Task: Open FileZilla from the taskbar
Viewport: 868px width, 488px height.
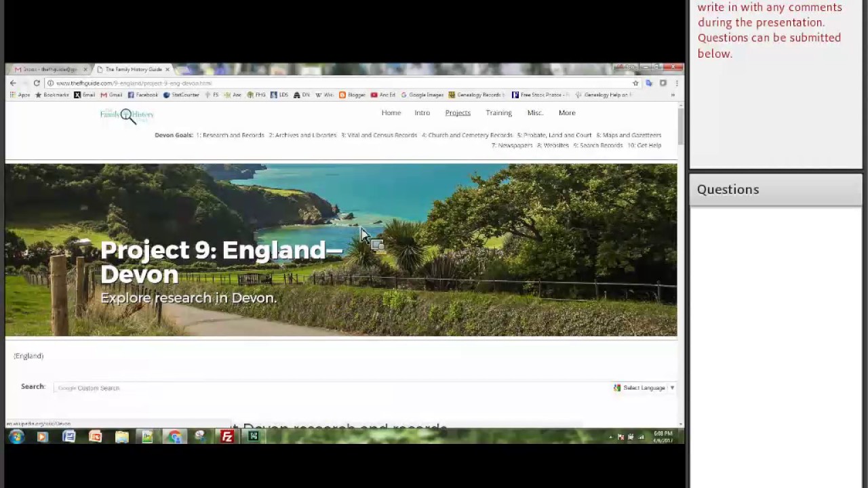Action: click(x=227, y=436)
